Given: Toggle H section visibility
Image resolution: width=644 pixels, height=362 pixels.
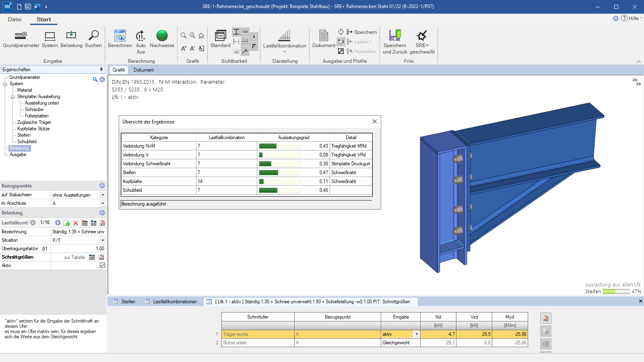Looking at the screenshot, I should (x=236, y=41).
